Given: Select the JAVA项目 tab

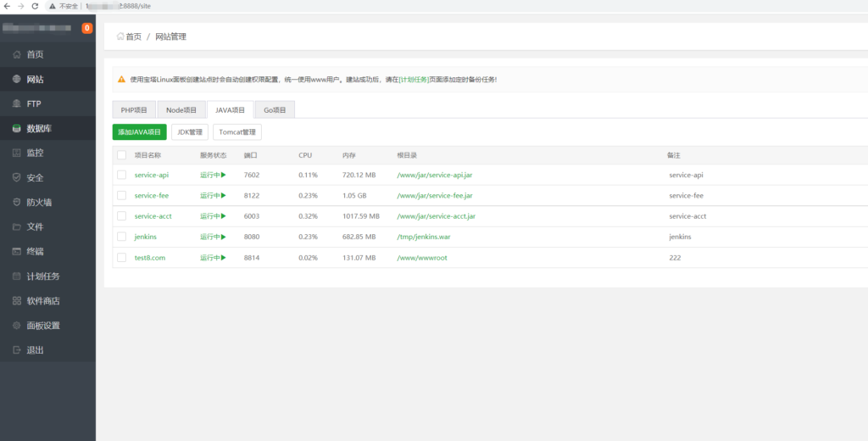Looking at the screenshot, I should tap(231, 109).
